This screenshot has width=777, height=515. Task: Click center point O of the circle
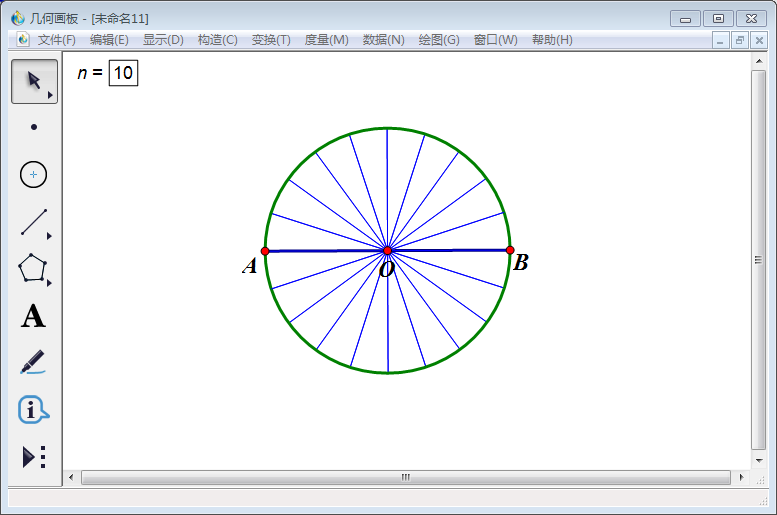387,250
